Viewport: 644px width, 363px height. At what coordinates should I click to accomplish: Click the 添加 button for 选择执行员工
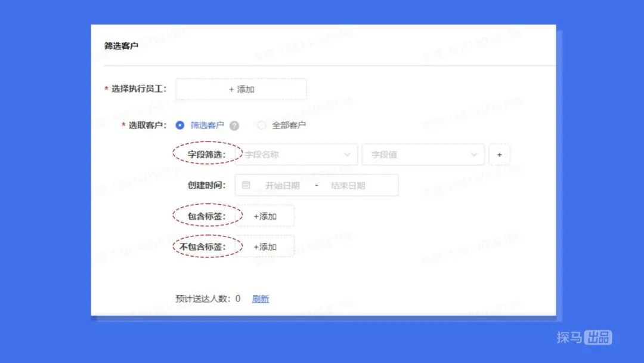pos(241,89)
